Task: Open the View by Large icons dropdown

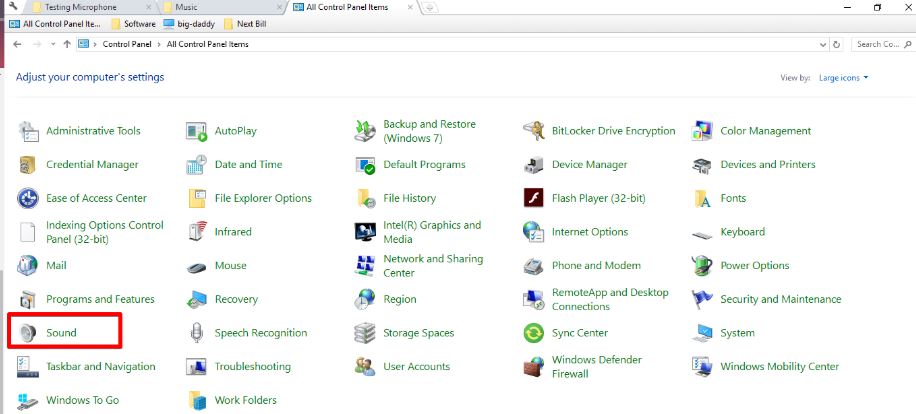Action: point(843,78)
